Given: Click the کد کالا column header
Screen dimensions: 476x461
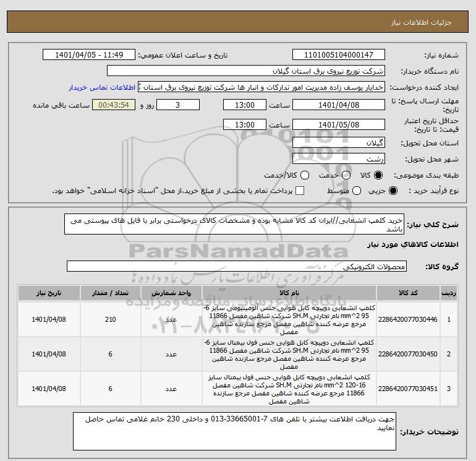Looking at the screenshot, I should (408, 293).
